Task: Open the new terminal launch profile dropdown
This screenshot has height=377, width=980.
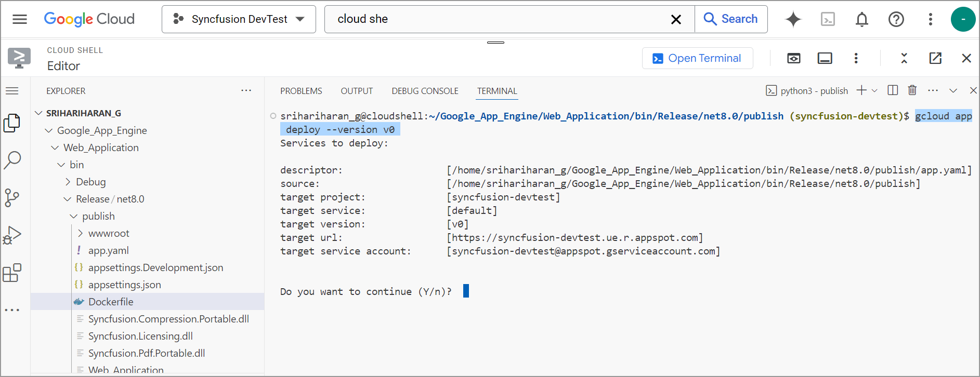Action: click(874, 90)
